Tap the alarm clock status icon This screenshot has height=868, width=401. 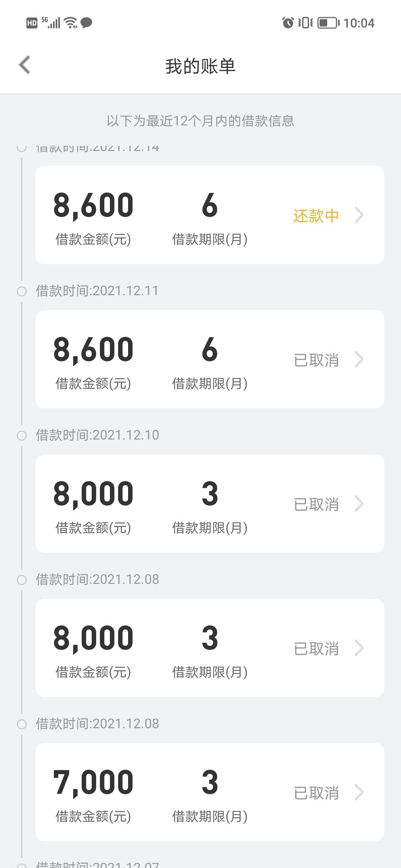point(288,23)
